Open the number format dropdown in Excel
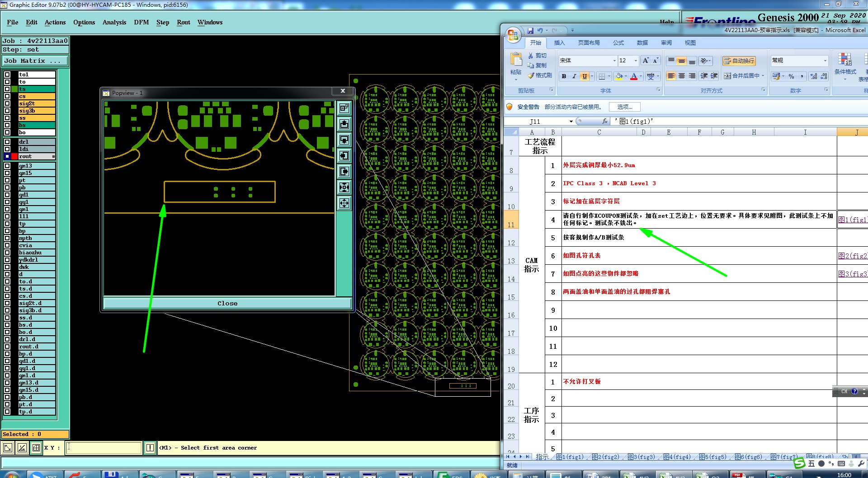 coord(825,61)
